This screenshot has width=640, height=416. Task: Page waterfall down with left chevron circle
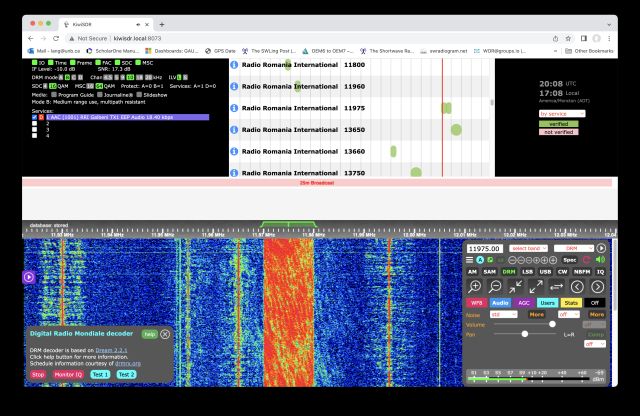[577, 287]
